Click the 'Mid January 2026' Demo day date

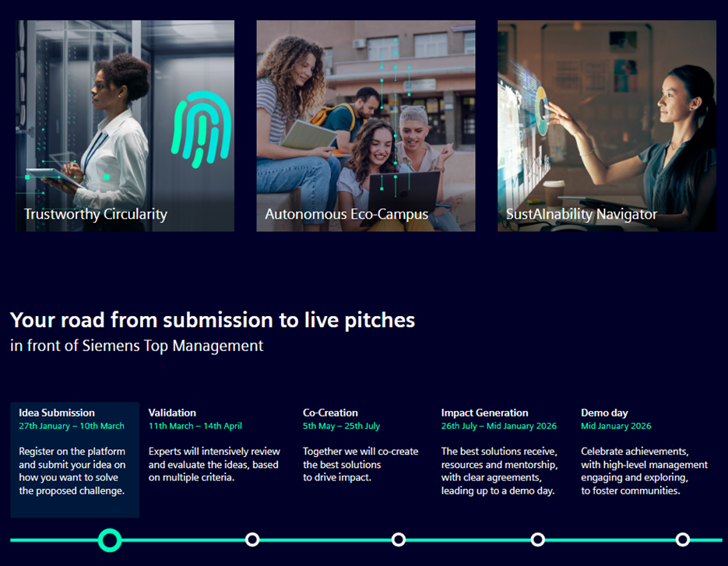(616, 426)
